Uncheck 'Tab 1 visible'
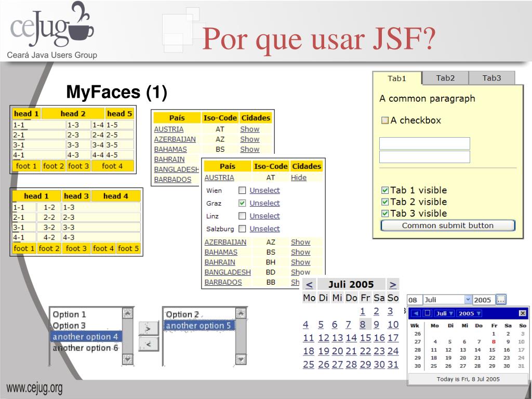The image size is (532, 399). [x=385, y=190]
